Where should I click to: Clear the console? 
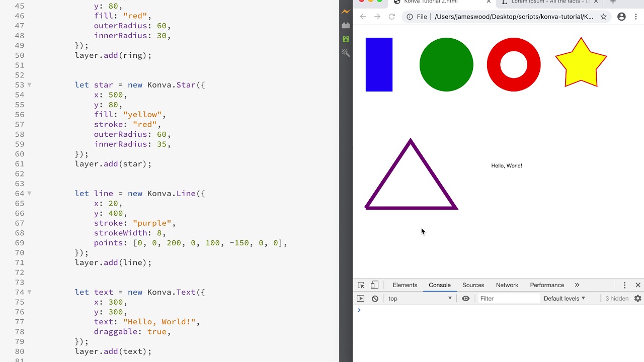click(x=375, y=299)
